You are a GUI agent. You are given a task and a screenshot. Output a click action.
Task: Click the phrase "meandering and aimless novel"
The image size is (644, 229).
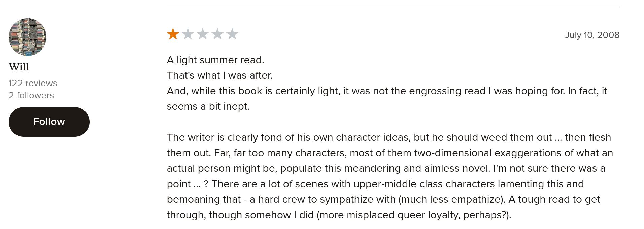(417, 168)
